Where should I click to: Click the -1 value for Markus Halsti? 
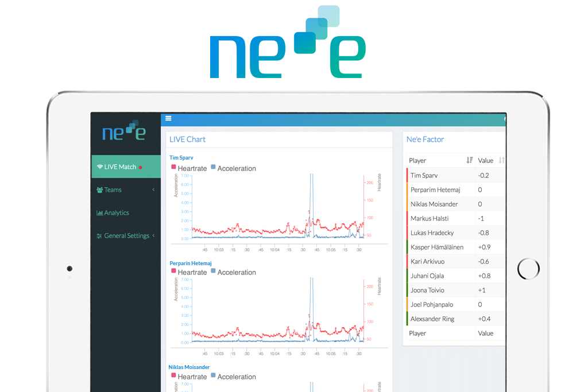pyautogui.click(x=481, y=219)
